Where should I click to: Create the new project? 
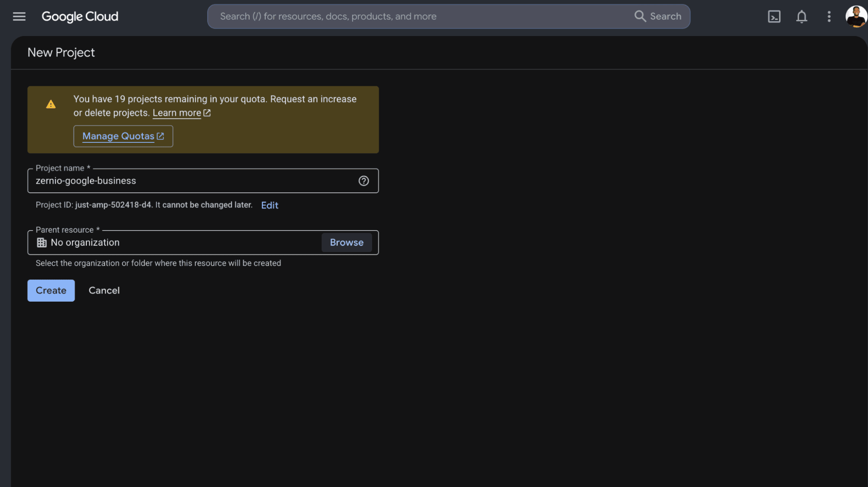[x=51, y=290]
